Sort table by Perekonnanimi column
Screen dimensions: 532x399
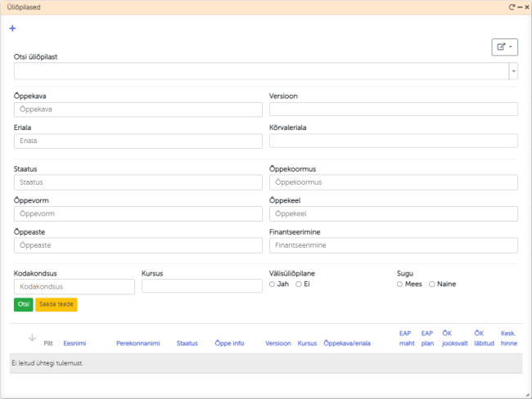coord(139,343)
